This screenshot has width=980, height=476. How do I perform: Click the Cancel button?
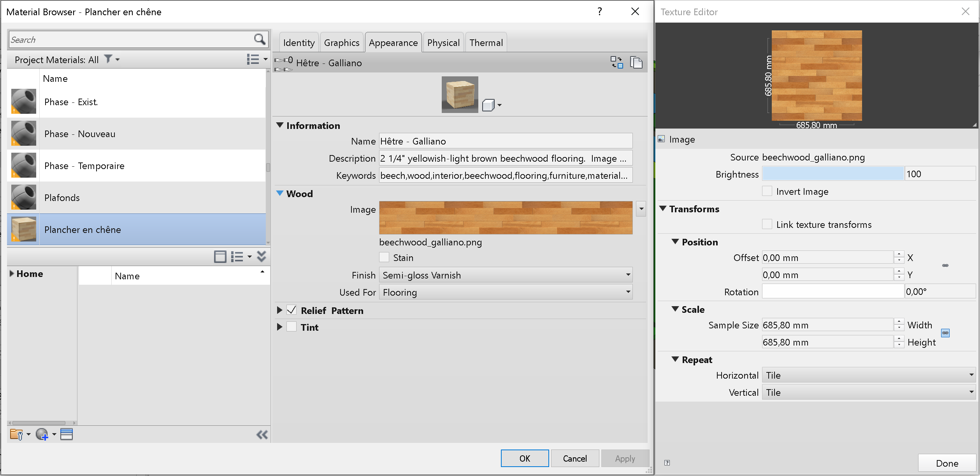[574, 458]
